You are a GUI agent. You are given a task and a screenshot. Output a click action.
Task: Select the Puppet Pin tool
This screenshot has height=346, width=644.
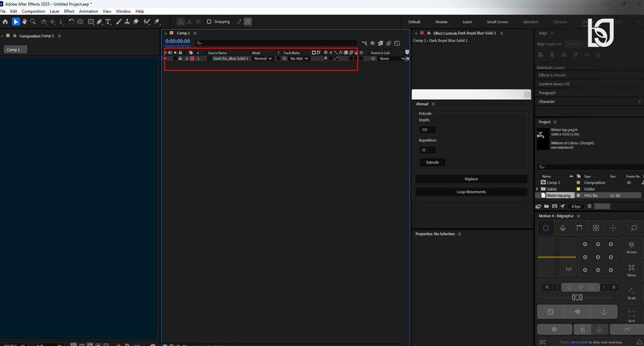point(157,22)
